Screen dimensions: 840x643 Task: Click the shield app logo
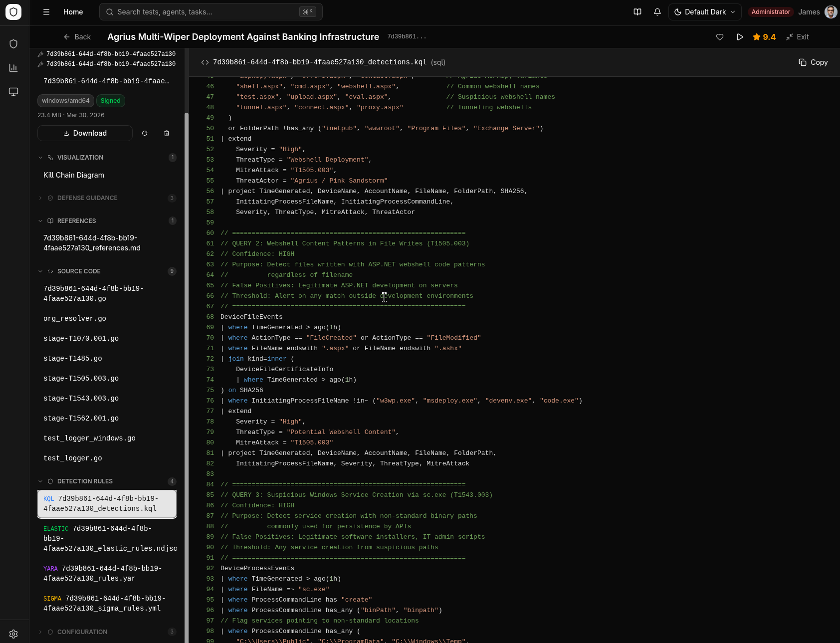(x=13, y=12)
